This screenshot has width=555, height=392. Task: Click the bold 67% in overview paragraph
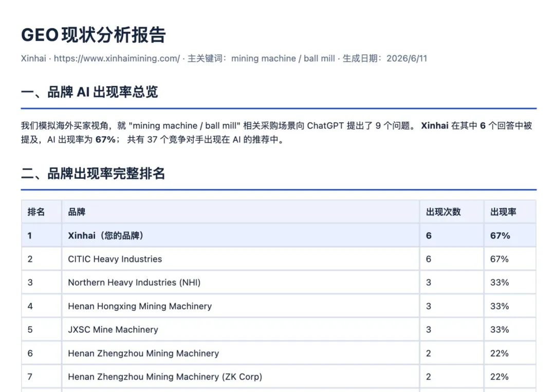[105, 140]
